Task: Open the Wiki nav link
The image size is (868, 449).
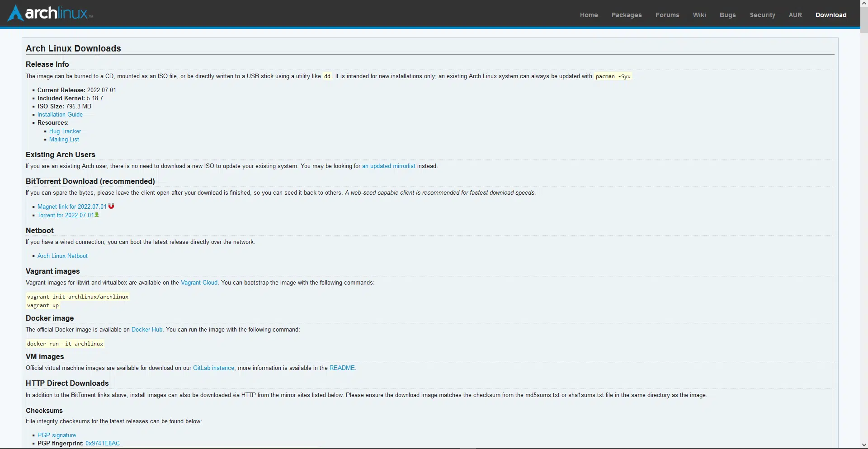Action: coord(699,15)
